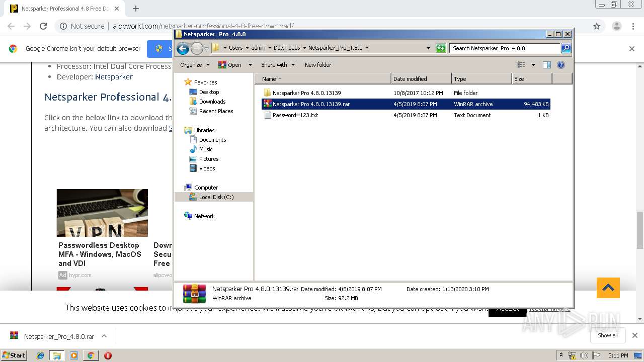644x362 pixels.
Task: Click the Chrome page vertical scrollbar thumb
Action: pos(640,230)
